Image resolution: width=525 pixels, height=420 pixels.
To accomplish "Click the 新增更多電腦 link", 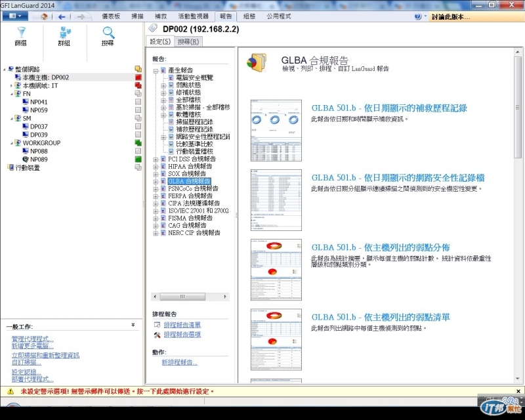I will pos(32,346).
